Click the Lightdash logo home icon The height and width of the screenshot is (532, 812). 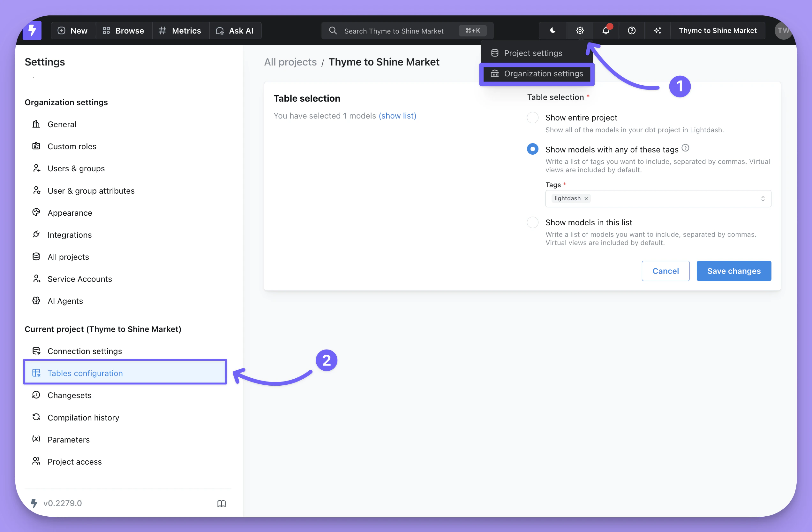(x=32, y=30)
